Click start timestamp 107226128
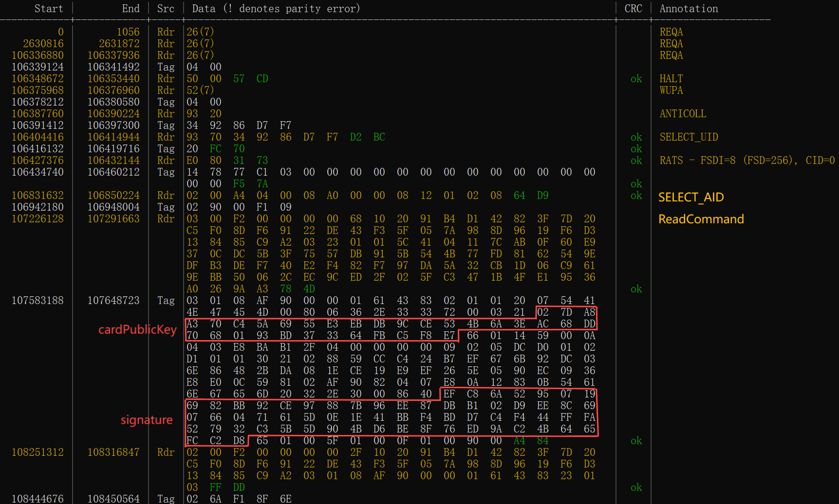The height and width of the screenshot is (504, 839). point(37,219)
